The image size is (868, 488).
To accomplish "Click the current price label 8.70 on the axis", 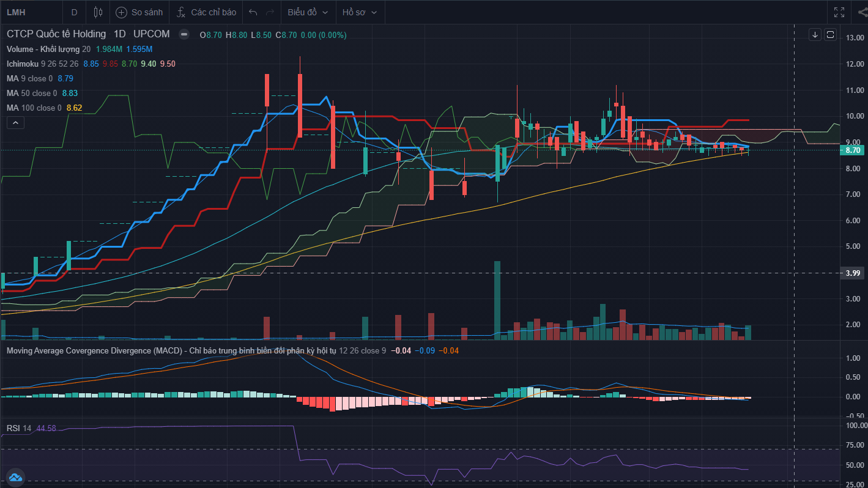I will tap(853, 150).
